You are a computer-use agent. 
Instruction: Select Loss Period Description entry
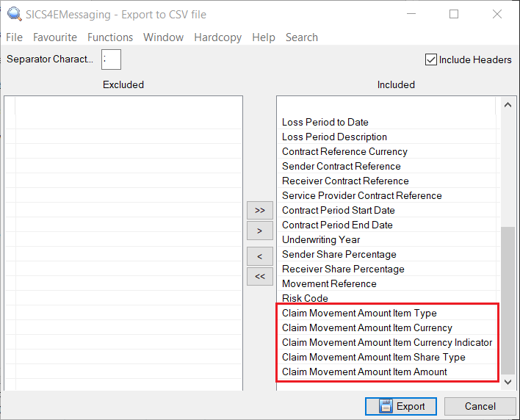pos(334,137)
